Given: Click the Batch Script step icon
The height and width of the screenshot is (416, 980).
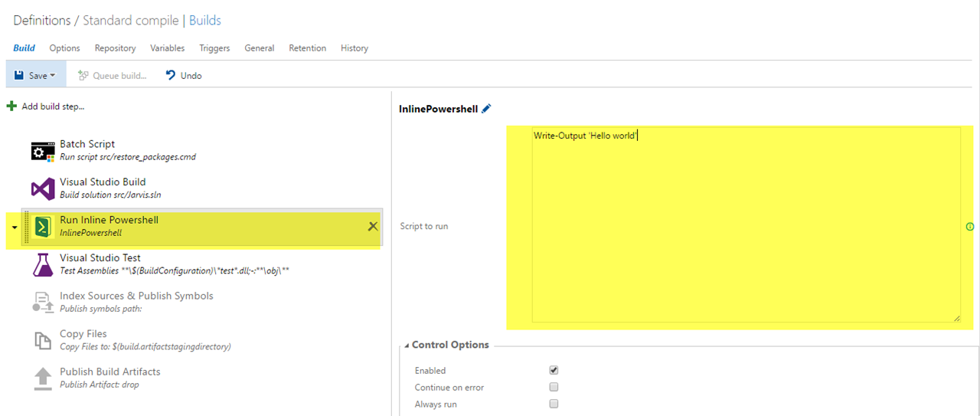Looking at the screenshot, I should [43, 151].
